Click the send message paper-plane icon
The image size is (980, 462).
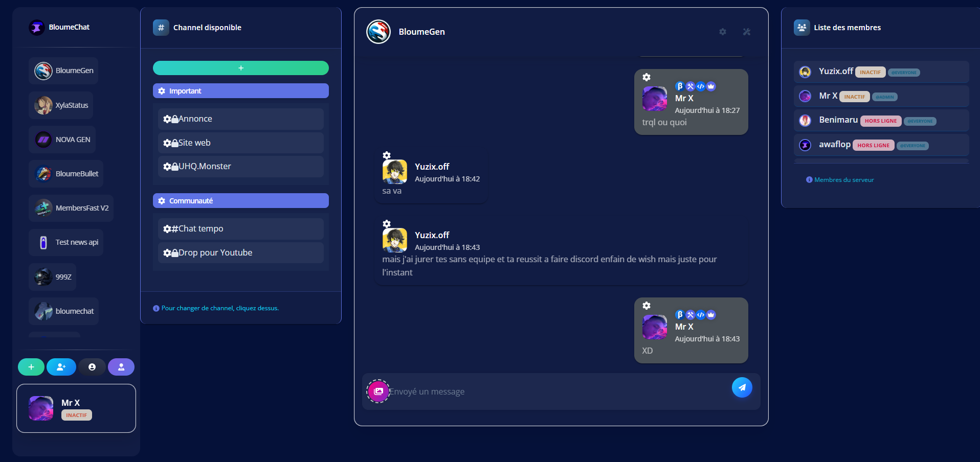742,387
